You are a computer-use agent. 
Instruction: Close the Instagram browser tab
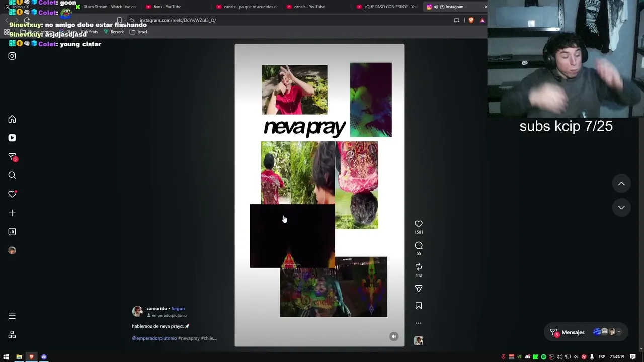tap(486, 7)
